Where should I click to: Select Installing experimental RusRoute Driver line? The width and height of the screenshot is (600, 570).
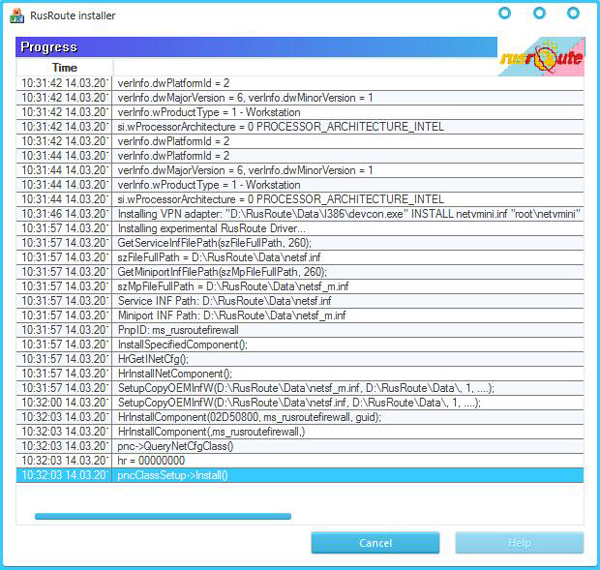click(x=300, y=228)
